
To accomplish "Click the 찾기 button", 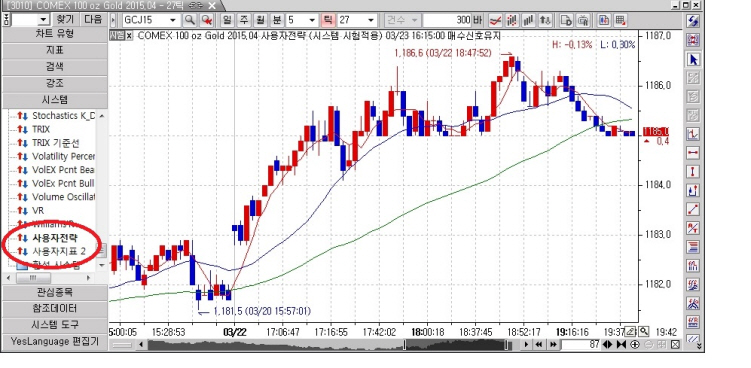I will (66, 20).
